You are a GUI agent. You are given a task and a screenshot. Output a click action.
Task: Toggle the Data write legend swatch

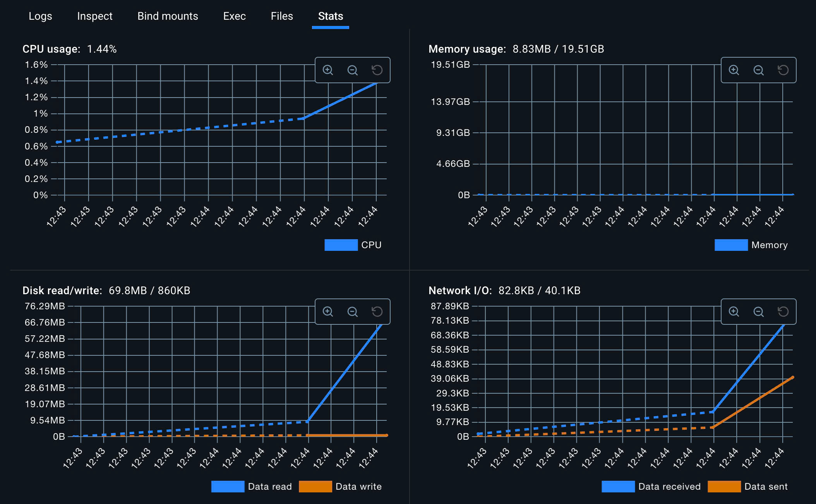point(315,487)
